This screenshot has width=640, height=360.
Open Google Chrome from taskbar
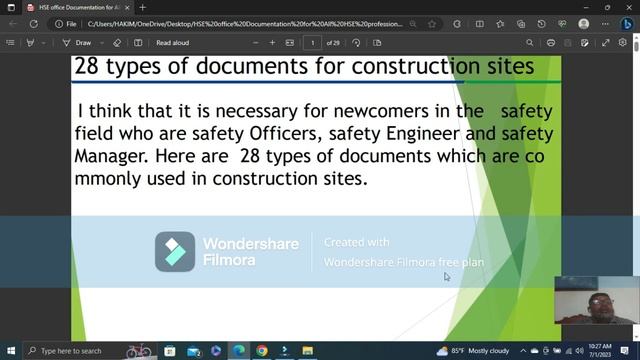tap(262, 351)
